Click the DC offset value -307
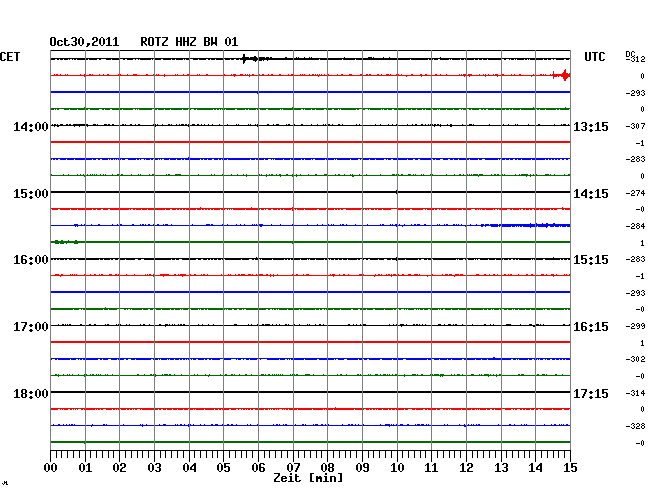The width and height of the screenshot is (650, 494). pos(636,126)
